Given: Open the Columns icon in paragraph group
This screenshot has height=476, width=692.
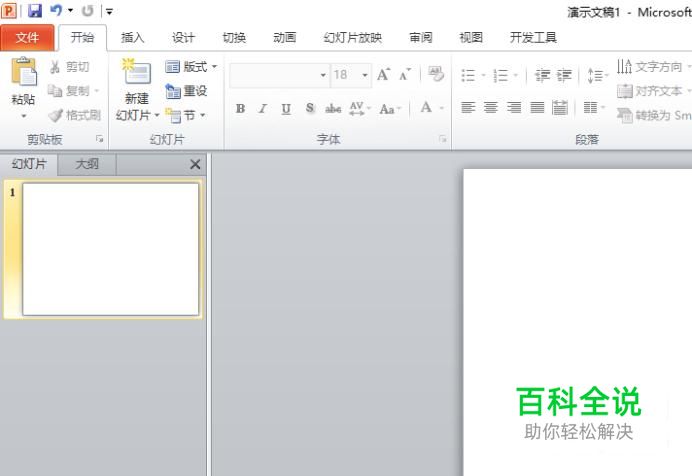Looking at the screenshot, I should (593, 107).
